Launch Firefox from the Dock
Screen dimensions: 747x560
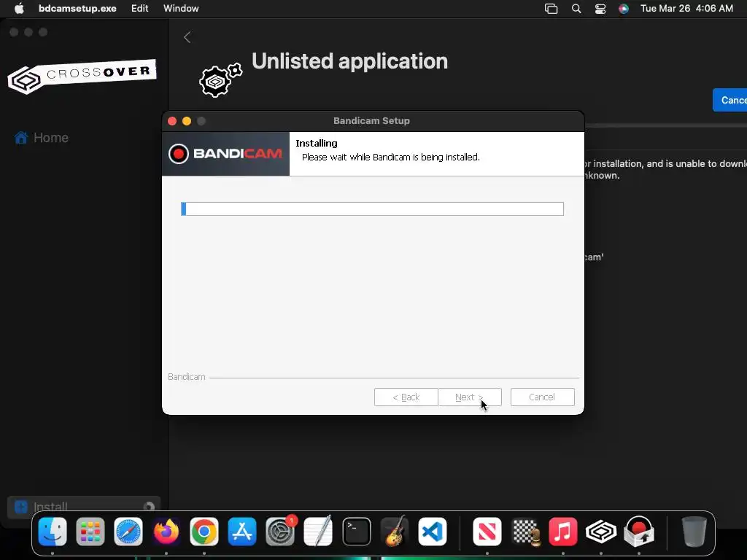pos(166,532)
